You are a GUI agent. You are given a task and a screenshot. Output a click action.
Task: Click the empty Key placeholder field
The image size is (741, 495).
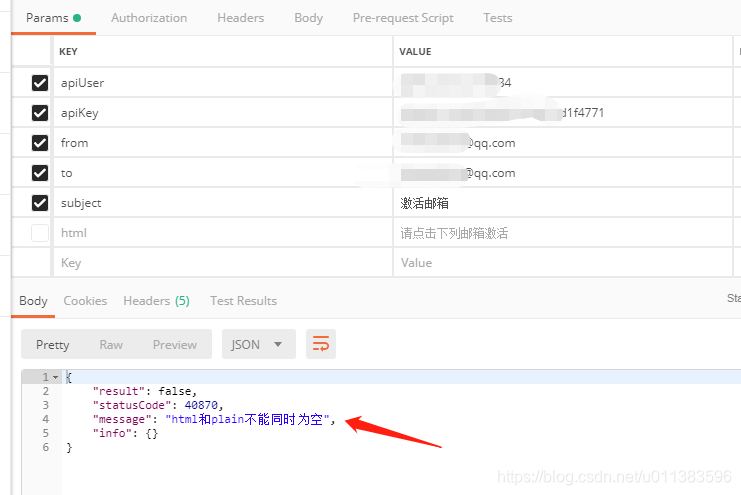pyautogui.click(x=223, y=263)
